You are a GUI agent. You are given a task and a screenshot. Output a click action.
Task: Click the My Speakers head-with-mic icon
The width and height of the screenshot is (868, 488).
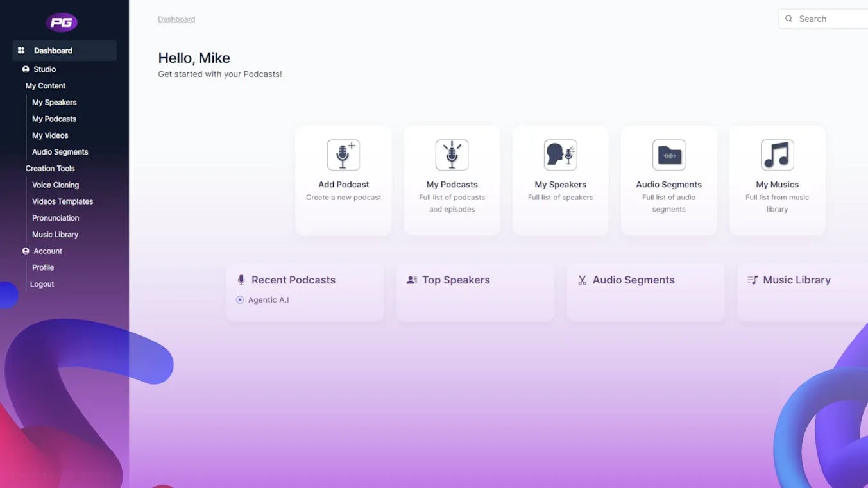[x=560, y=154]
